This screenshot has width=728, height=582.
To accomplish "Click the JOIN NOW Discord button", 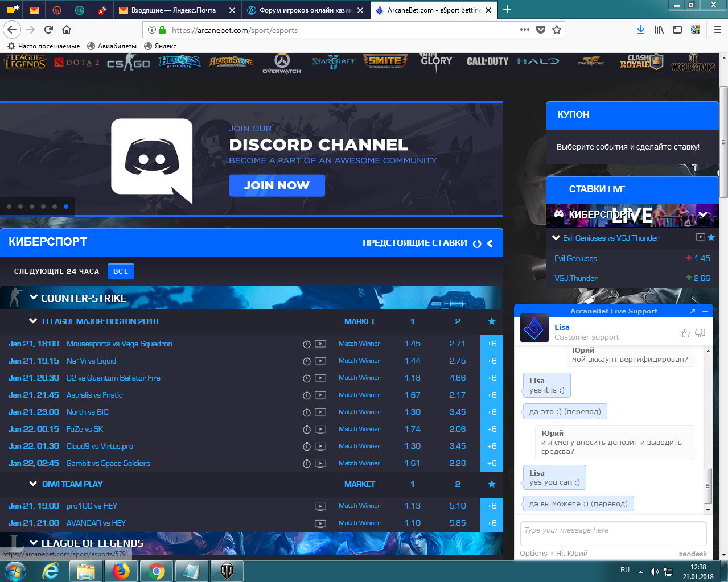I will point(277,185).
